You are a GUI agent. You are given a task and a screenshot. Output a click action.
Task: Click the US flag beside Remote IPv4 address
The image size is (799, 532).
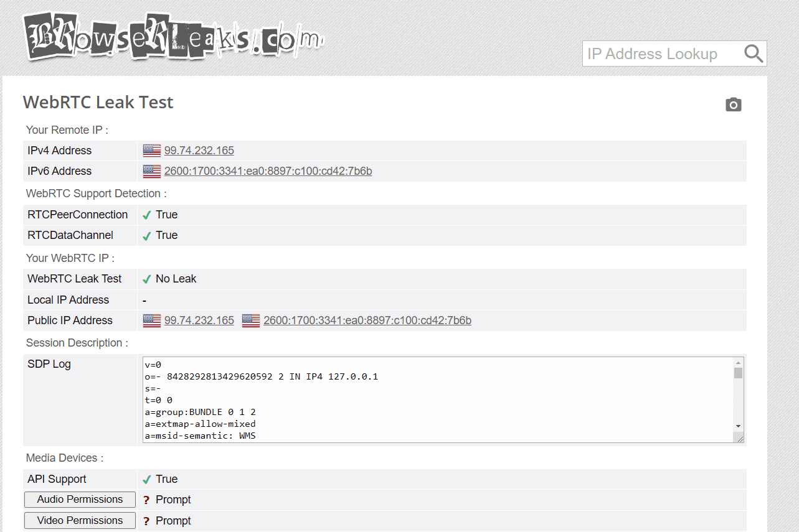tap(152, 151)
